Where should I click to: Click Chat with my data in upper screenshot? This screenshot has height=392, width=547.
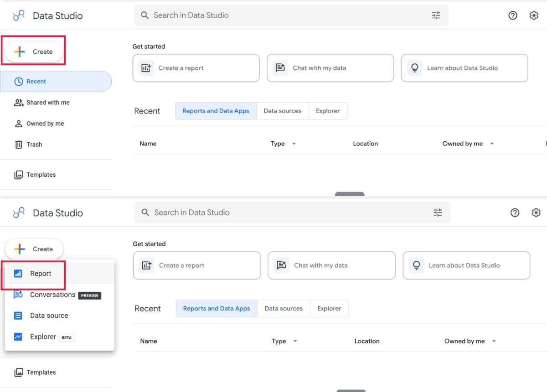(330, 68)
